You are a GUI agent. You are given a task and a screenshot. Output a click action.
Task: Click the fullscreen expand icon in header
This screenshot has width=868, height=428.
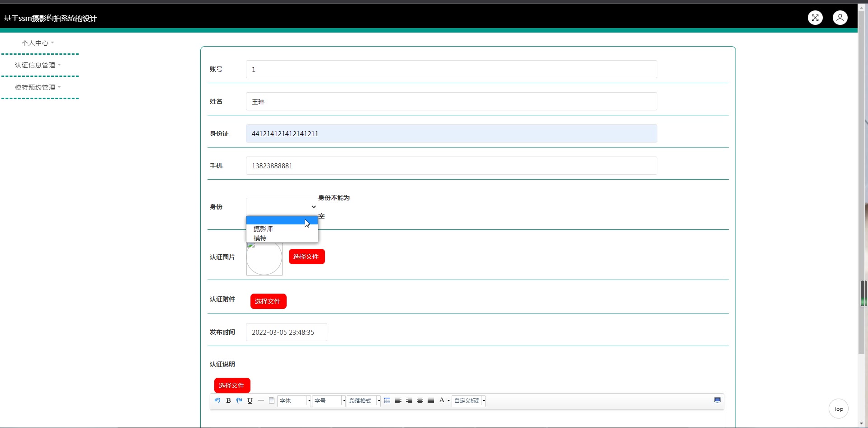815,18
